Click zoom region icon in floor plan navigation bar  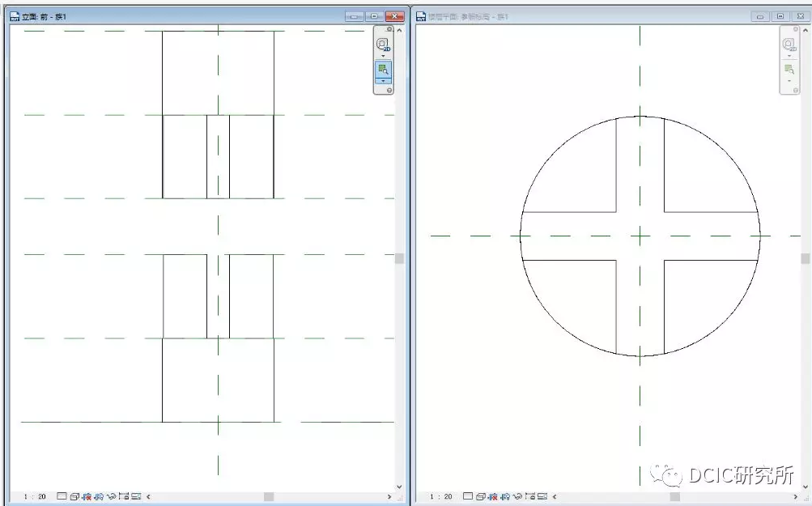tap(789, 69)
